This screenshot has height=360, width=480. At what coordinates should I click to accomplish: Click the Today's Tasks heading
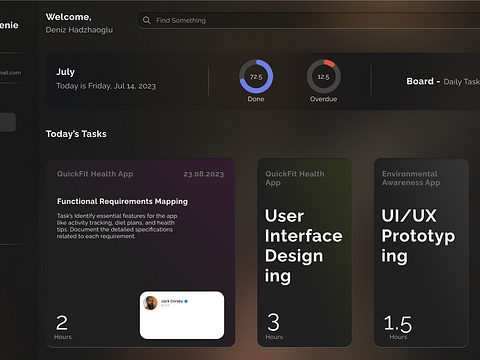tap(76, 134)
